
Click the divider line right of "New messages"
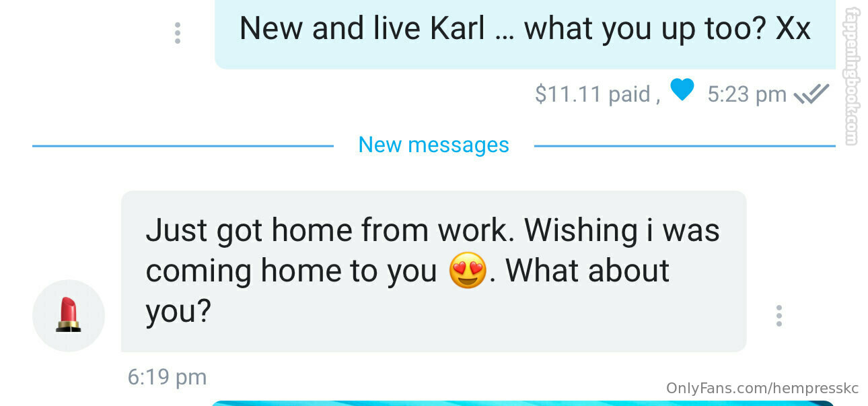685,145
